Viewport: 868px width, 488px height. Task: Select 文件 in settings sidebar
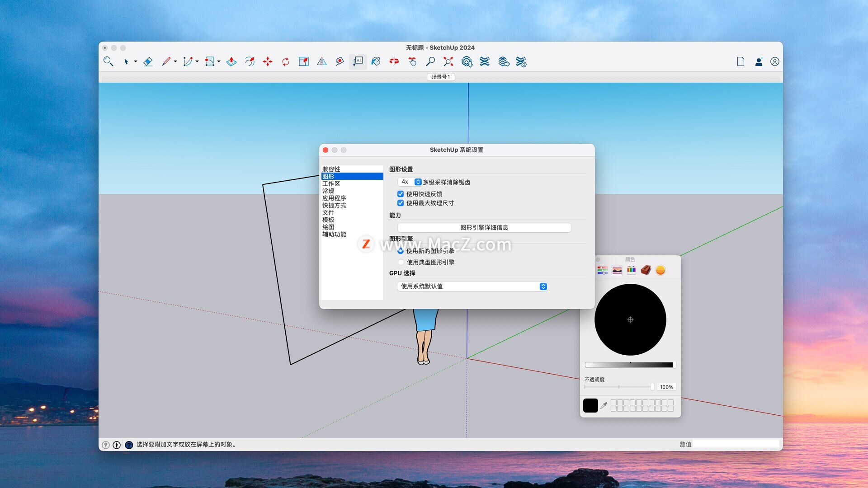point(352,212)
